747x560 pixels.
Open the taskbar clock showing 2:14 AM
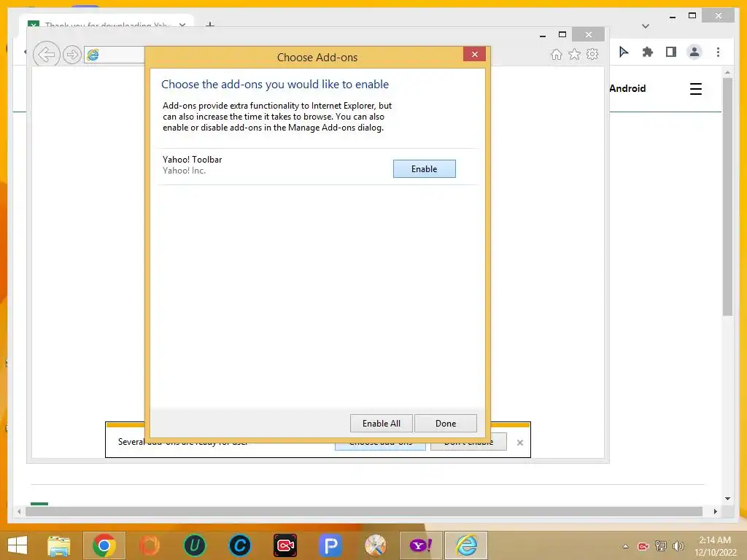tap(715, 546)
